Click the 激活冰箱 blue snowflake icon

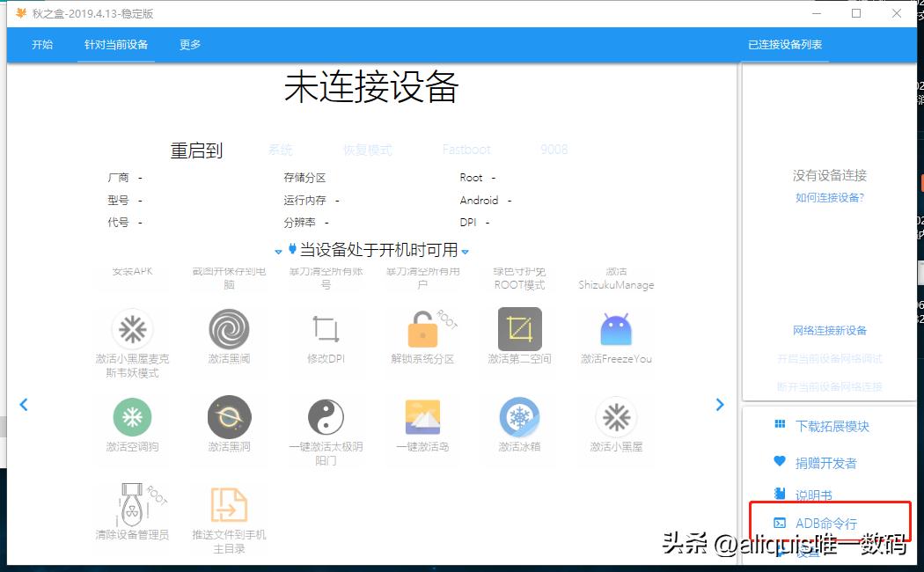[x=520, y=417]
